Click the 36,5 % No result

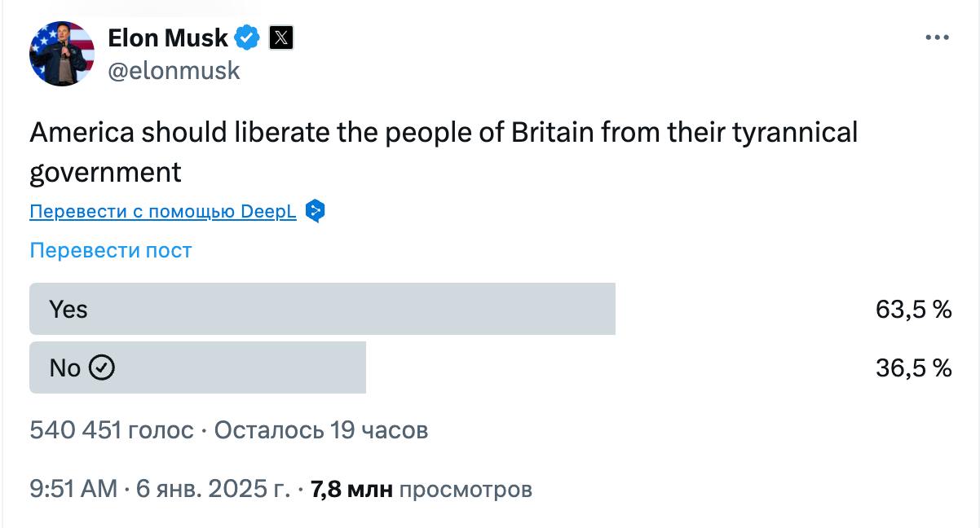[x=914, y=368]
